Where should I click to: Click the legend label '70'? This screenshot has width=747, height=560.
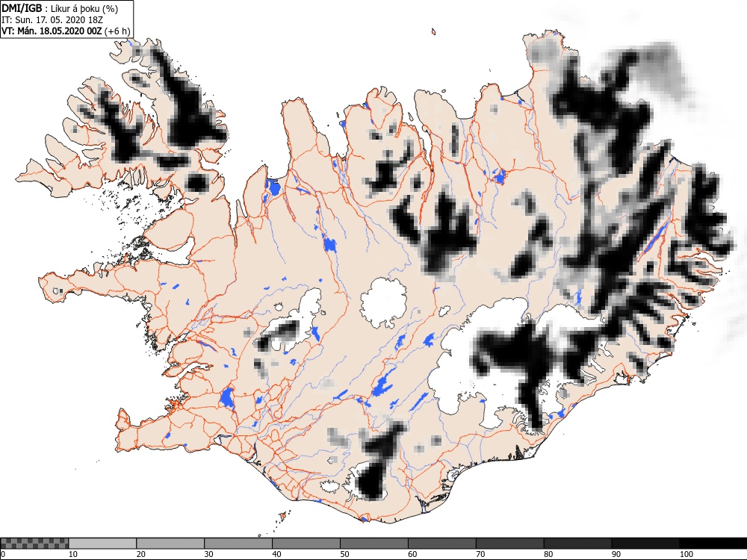tap(480, 554)
